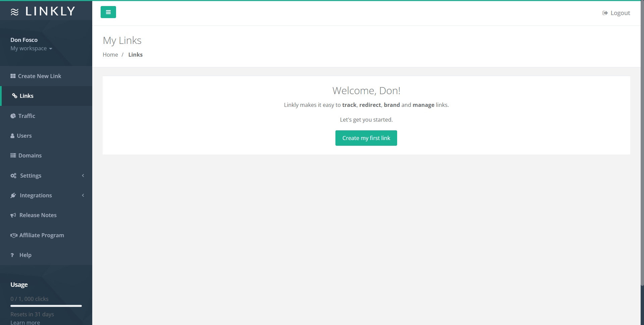Open the My workspace dropdown

point(31,48)
